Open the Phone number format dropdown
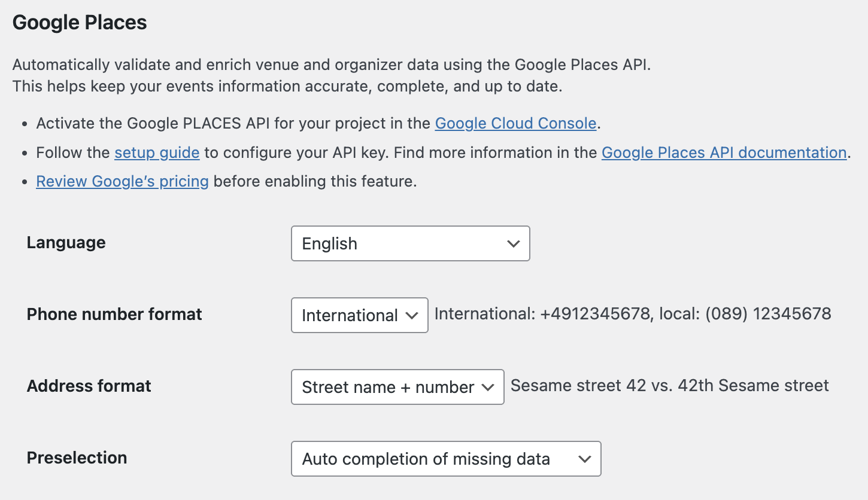Screen dimensions: 868x500 coord(359,315)
